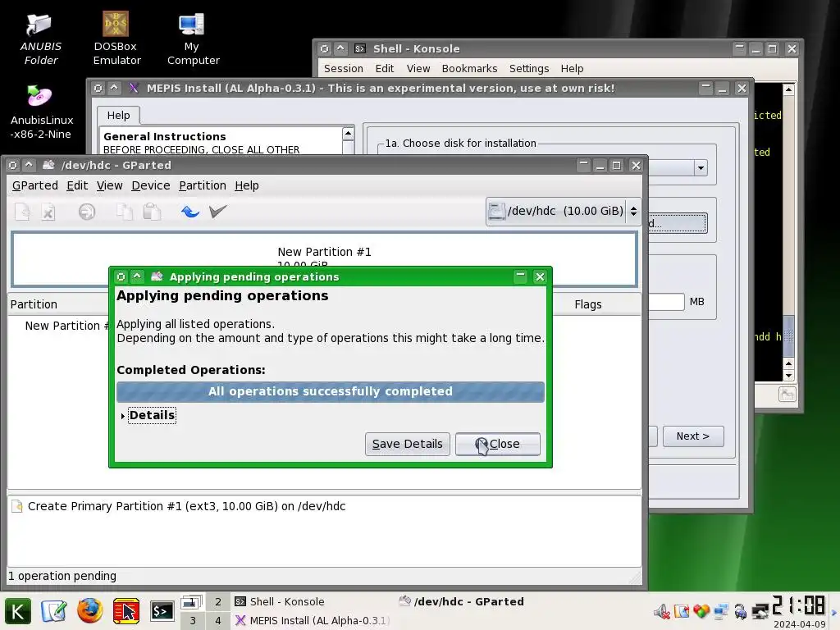Click the MB input field in MEPIS Install

[666, 302]
